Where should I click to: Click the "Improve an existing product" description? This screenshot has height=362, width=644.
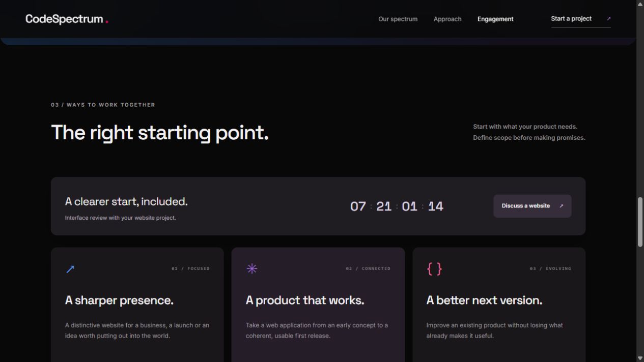tap(494, 330)
